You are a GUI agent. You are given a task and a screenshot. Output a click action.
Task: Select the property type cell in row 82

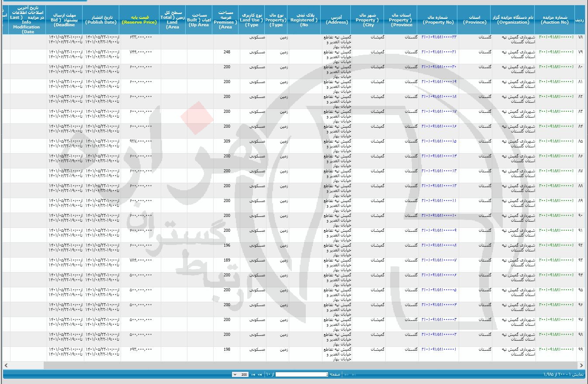[x=277, y=101]
